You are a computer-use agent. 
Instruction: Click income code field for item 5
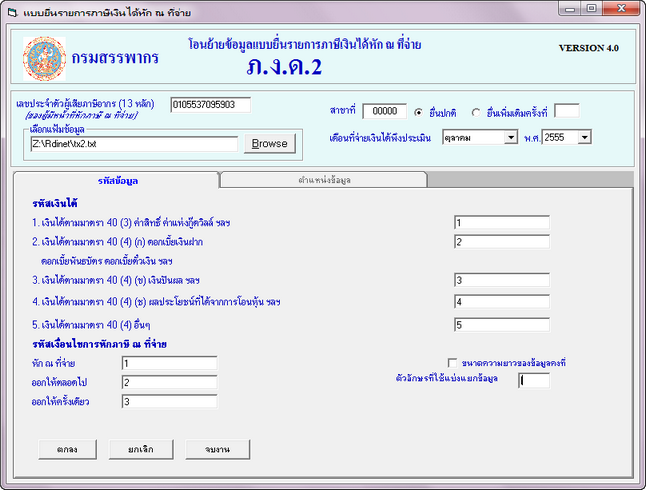(x=502, y=325)
